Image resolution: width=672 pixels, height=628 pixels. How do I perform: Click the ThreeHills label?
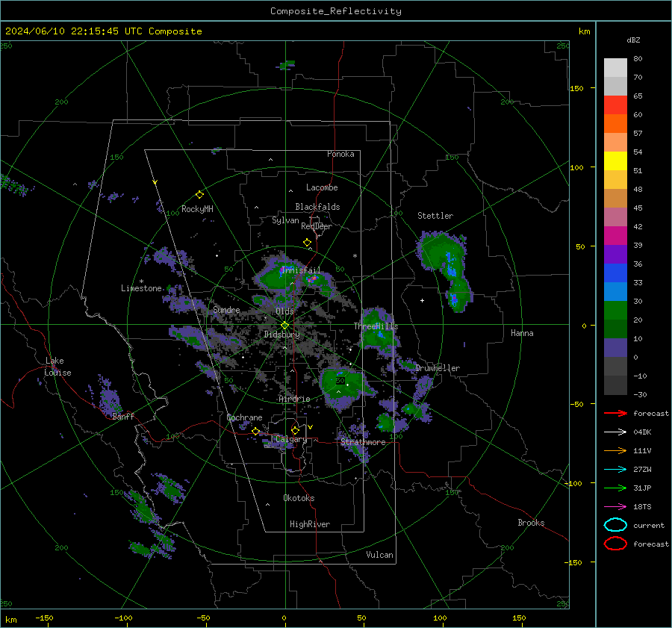pos(376,326)
